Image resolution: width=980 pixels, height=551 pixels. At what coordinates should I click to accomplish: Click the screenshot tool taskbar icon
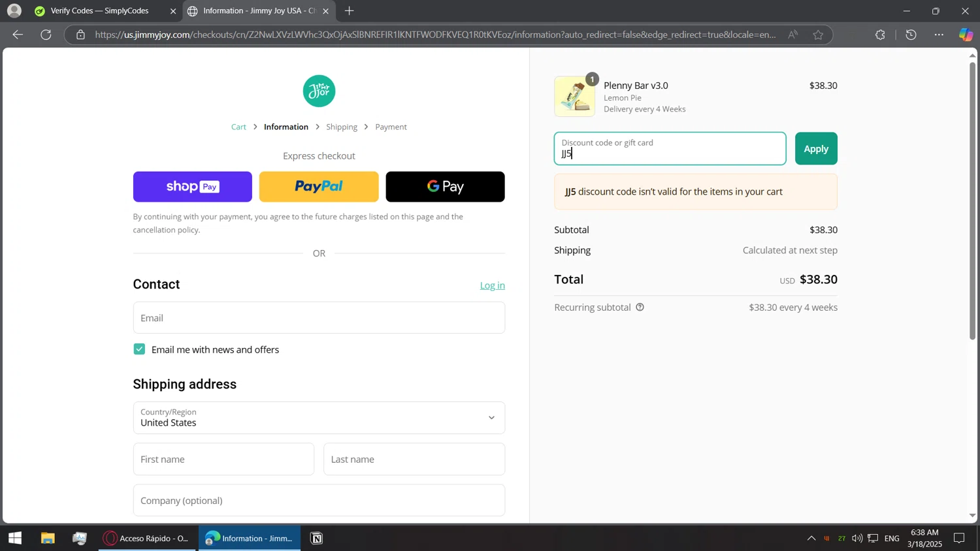pos(80,539)
